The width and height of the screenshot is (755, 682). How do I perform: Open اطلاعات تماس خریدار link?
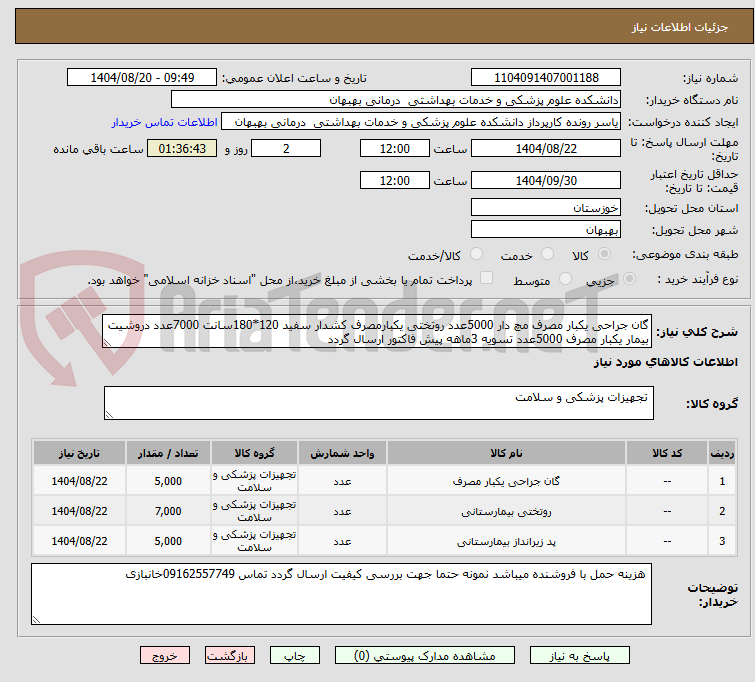[165, 122]
